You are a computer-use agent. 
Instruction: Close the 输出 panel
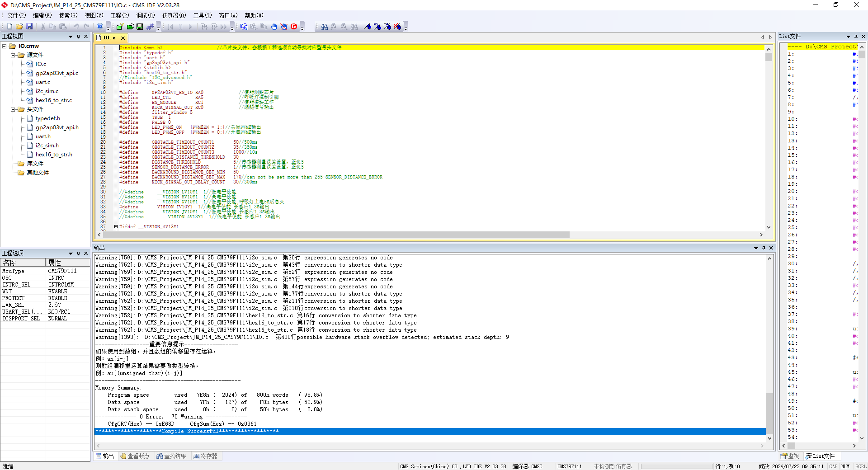pos(771,248)
